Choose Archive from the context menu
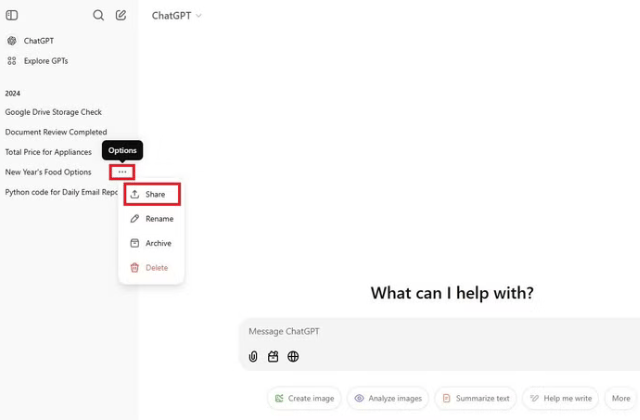Viewport: 640px width, 420px height. (x=152, y=243)
